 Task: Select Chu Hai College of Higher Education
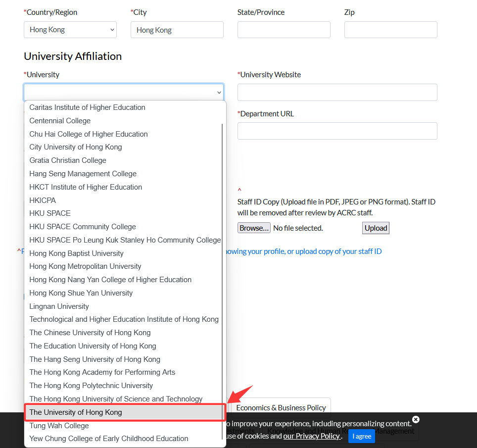click(123, 134)
